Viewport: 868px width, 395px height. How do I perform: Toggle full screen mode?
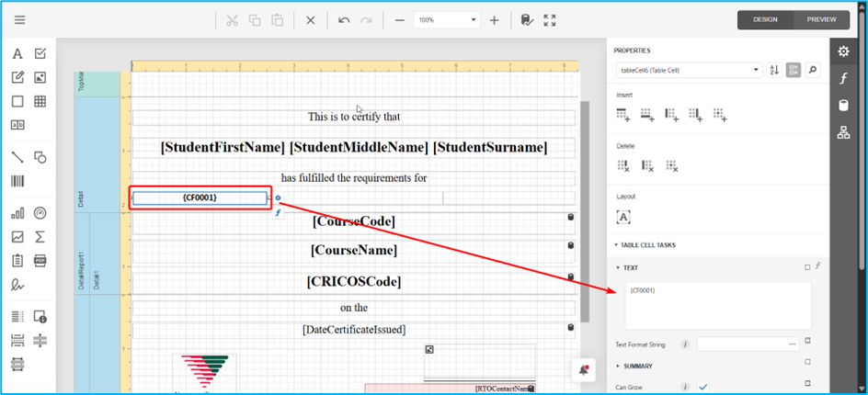tap(550, 20)
